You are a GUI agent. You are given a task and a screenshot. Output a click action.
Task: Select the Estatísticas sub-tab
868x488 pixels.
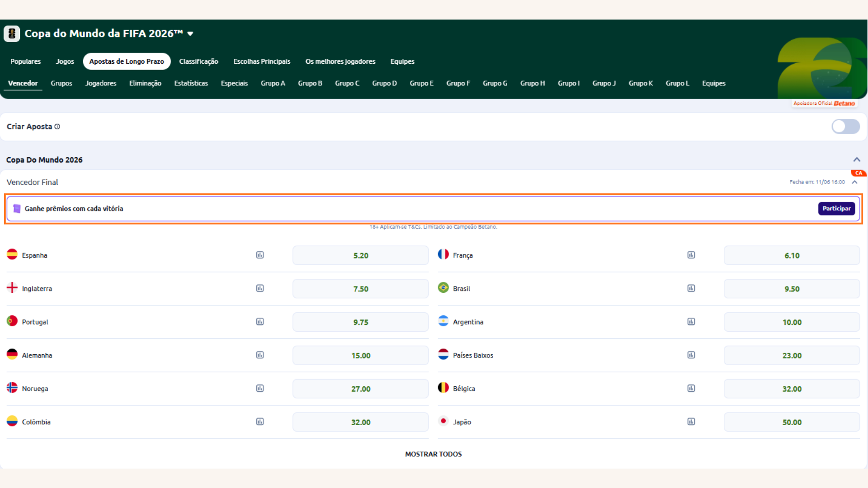pos(191,83)
